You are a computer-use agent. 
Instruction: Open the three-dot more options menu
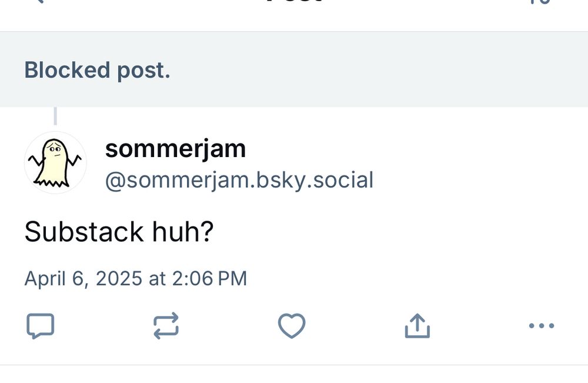[x=541, y=326]
